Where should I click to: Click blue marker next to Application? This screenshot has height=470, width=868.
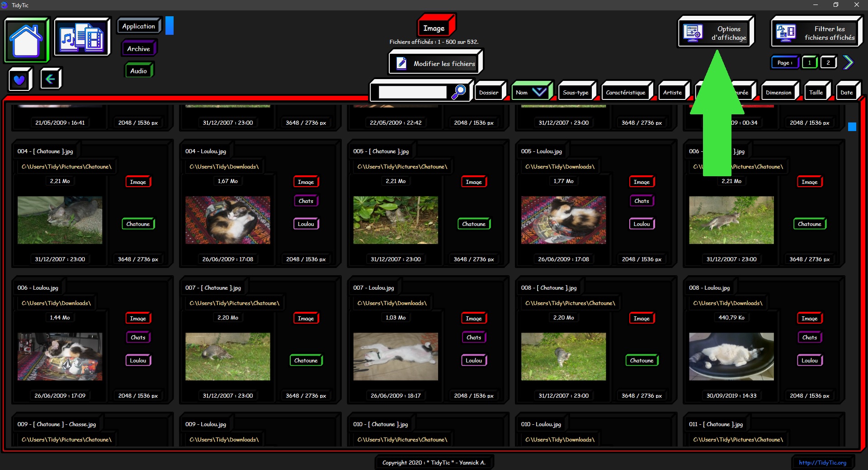tap(170, 26)
